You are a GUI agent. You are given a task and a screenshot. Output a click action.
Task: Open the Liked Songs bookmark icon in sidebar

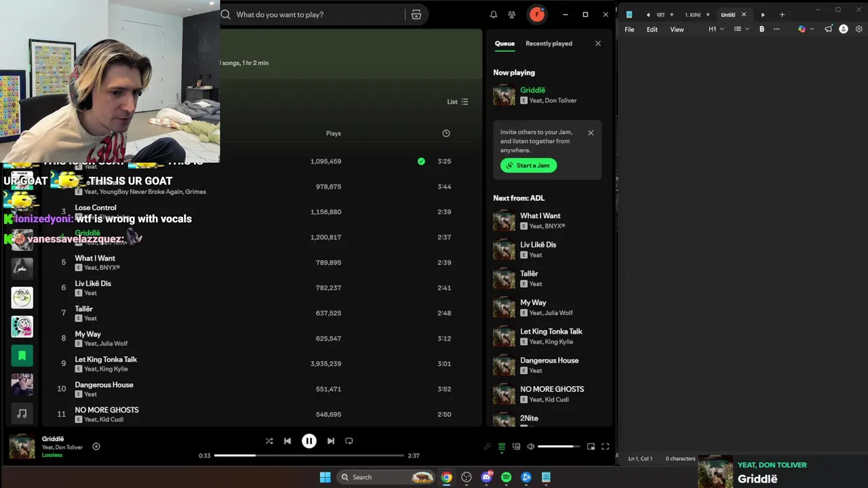coord(22,355)
